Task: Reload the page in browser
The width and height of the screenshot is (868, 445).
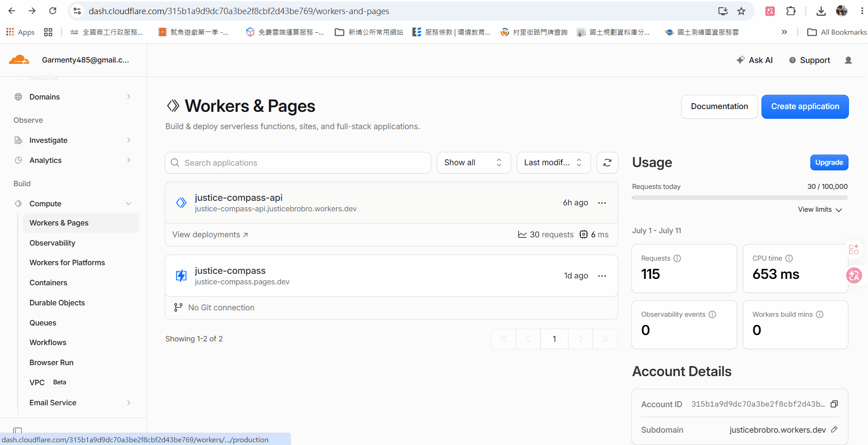Action: 53,11
